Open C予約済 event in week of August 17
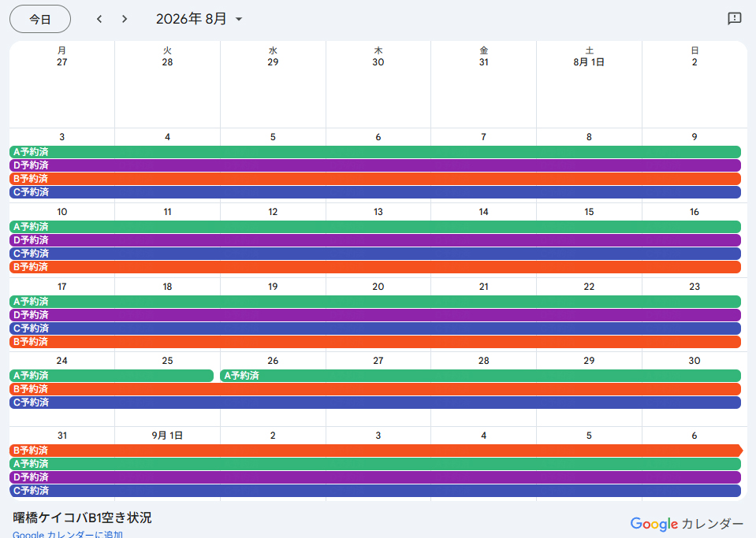756x538 pixels. (x=375, y=328)
